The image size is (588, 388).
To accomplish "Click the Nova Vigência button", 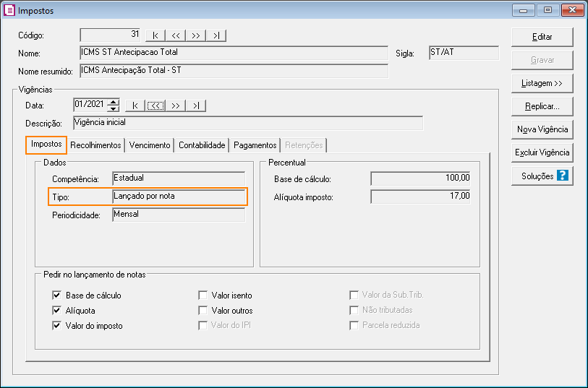I will [x=542, y=129].
